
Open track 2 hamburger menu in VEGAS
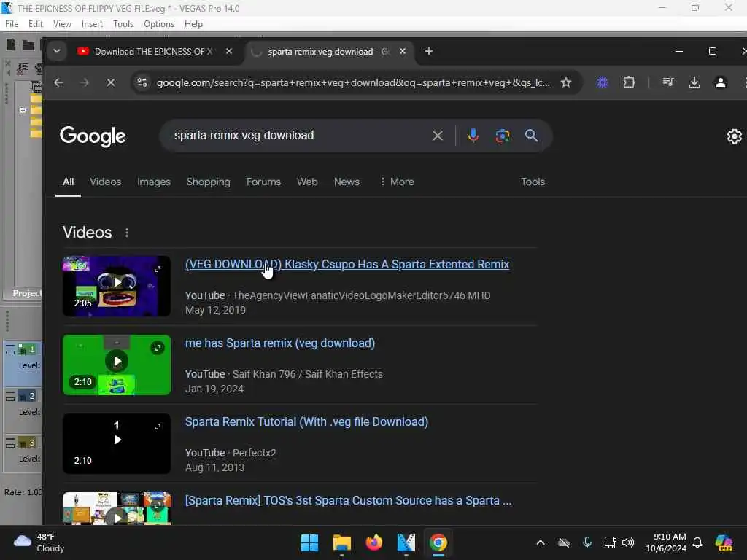(x=10, y=397)
